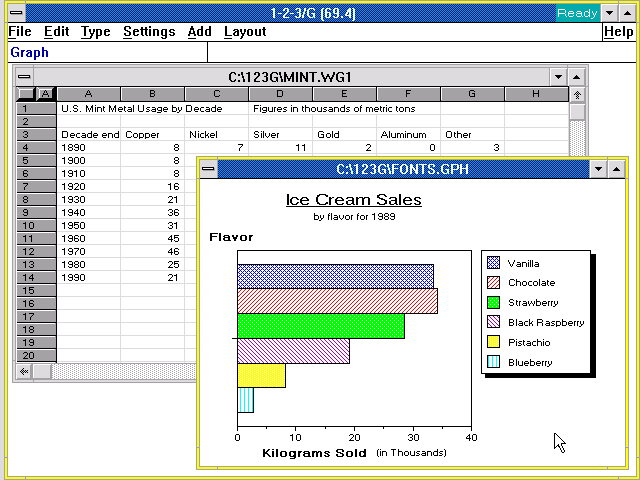Click the Blueberry cyan legend swatch
This screenshot has height=480, width=640.
(x=493, y=362)
